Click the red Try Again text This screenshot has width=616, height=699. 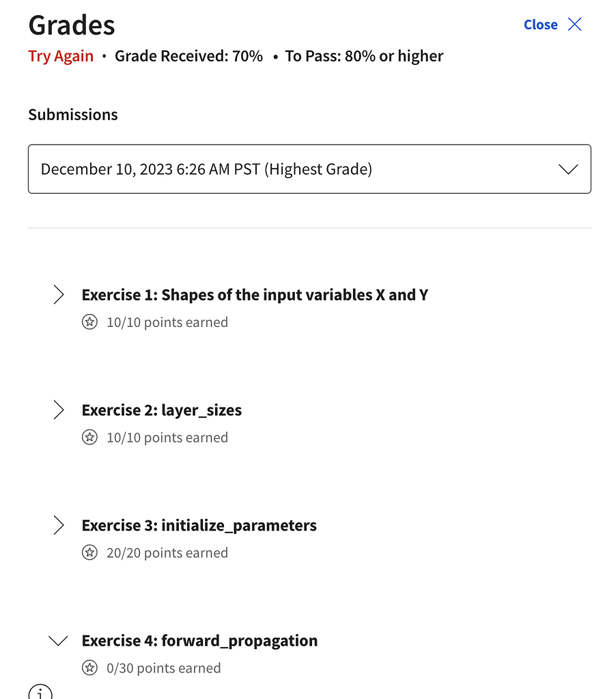(x=61, y=56)
